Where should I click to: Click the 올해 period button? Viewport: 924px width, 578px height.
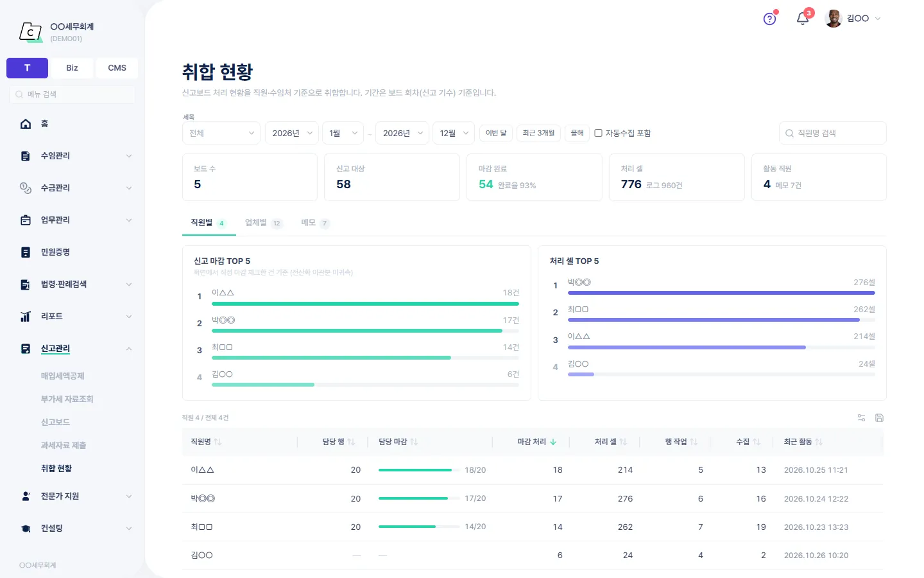tap(577, 133)
